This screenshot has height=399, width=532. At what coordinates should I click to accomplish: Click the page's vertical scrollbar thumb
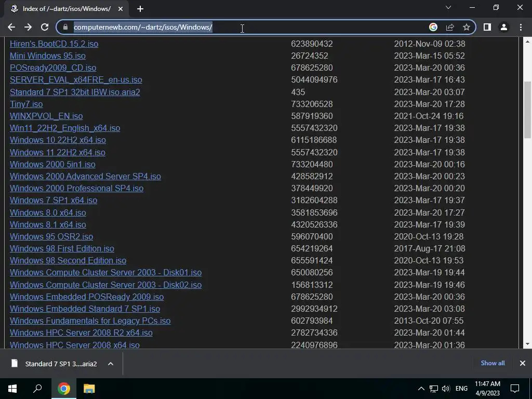[x=527, y=110]
